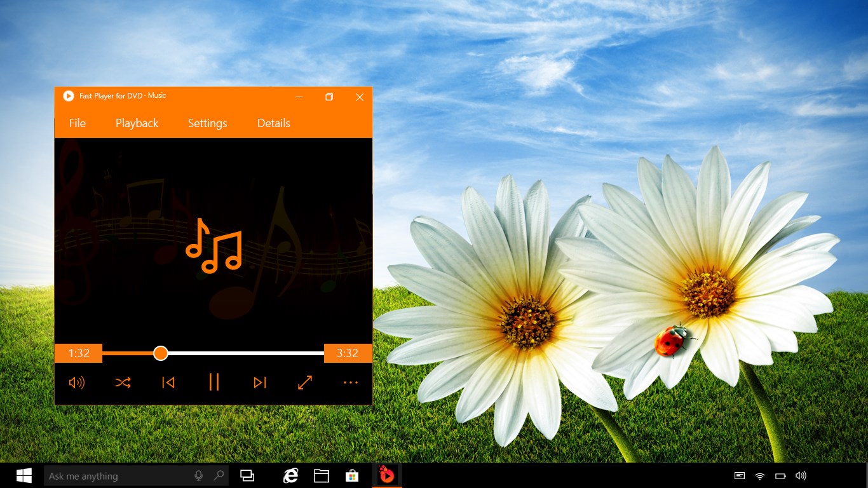
Task: Open the Windows Start menu
Action: (24, 475)
